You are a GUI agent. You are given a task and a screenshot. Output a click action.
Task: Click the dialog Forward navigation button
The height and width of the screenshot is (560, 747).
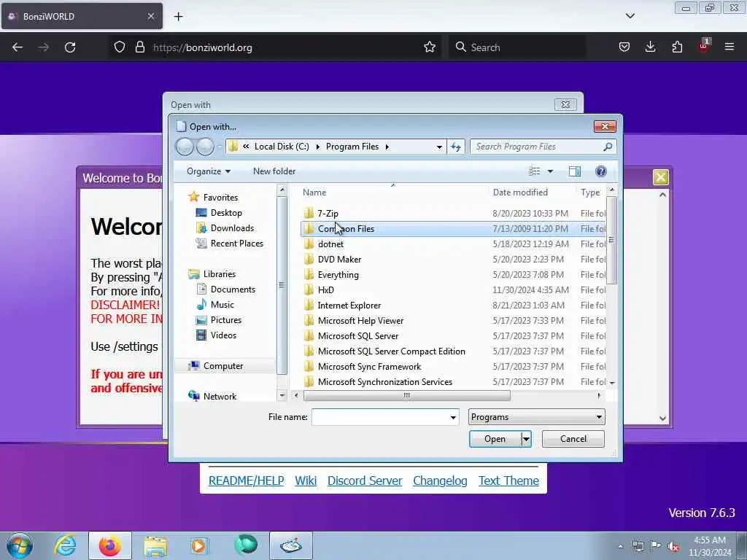205,147
